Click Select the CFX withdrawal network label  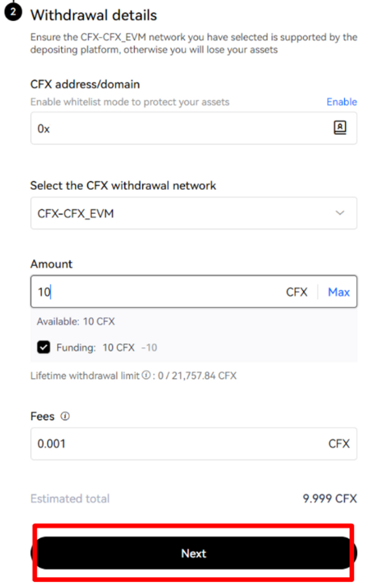point(123,186)
